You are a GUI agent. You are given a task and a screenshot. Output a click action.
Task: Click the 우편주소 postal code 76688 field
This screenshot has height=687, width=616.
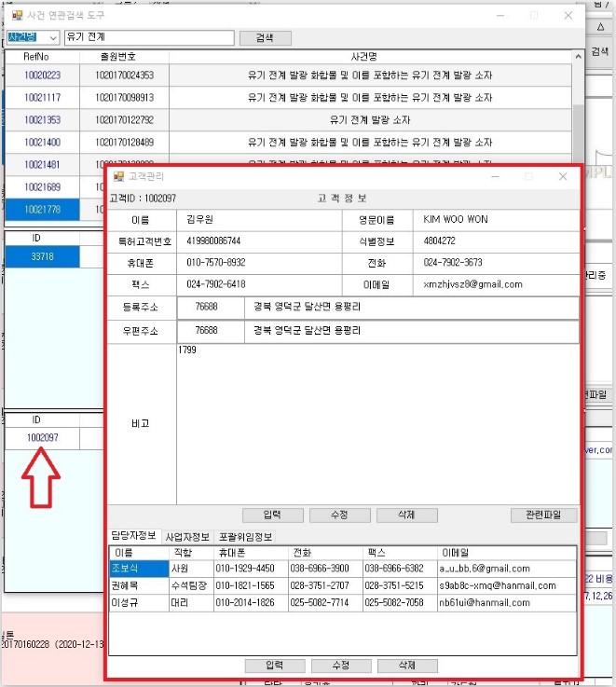[211, 331]
